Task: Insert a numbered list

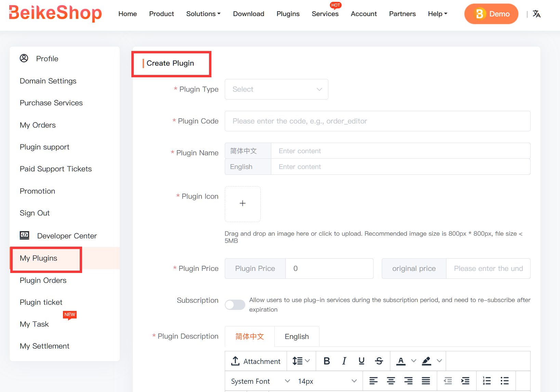Action: pos(486,381)
